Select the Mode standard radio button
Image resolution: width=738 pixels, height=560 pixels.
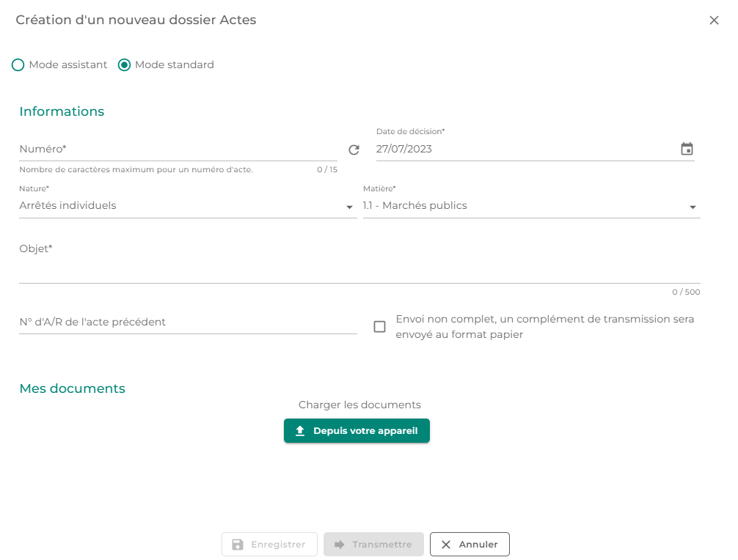pos(125,65)
